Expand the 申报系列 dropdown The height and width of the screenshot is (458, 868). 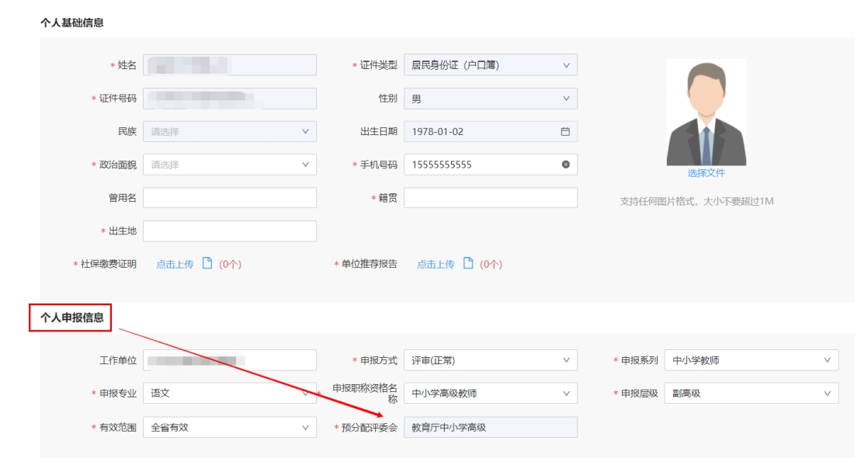[x=751, y=360]
